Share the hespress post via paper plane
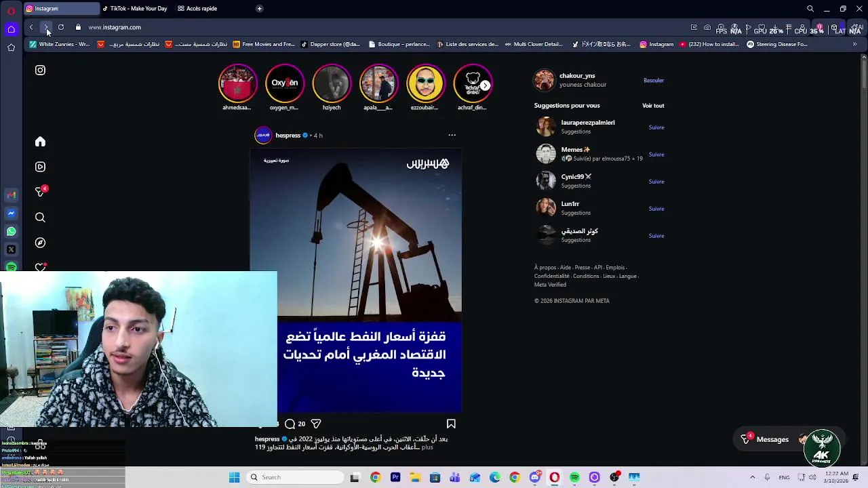This screenshot has width=868, height=488. 316,424
